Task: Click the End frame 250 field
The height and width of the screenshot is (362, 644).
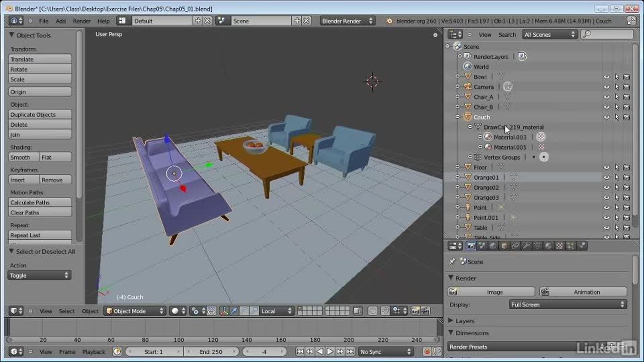Action: 211,352
